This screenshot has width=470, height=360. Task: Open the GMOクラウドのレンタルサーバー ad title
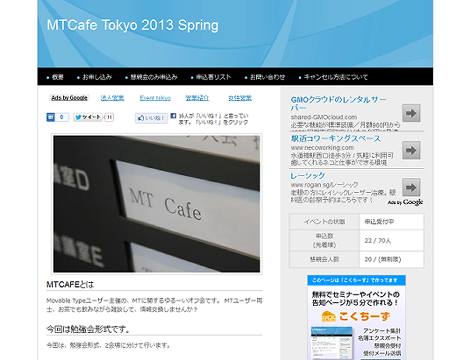(x=339, y=103)
